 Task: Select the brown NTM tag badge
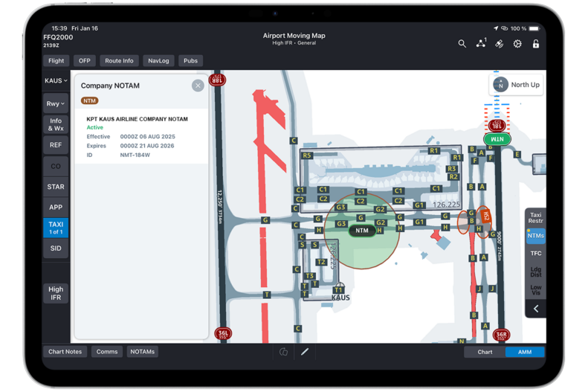[90, 100]
